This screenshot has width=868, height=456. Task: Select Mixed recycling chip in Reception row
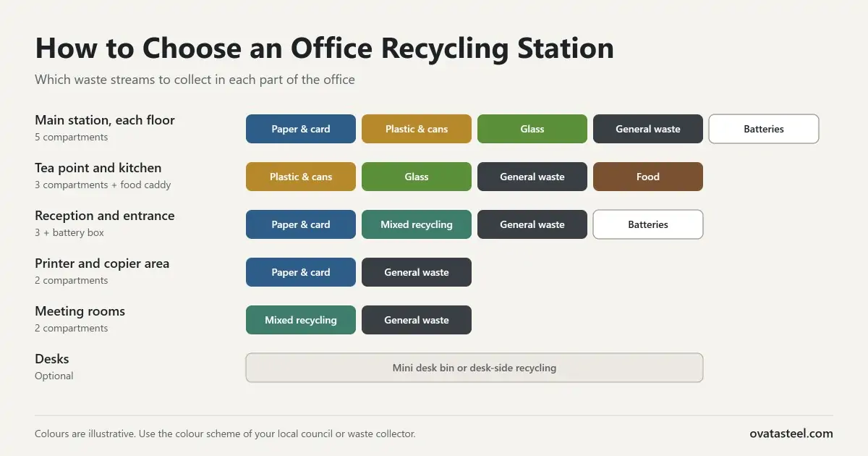point(417,224)
